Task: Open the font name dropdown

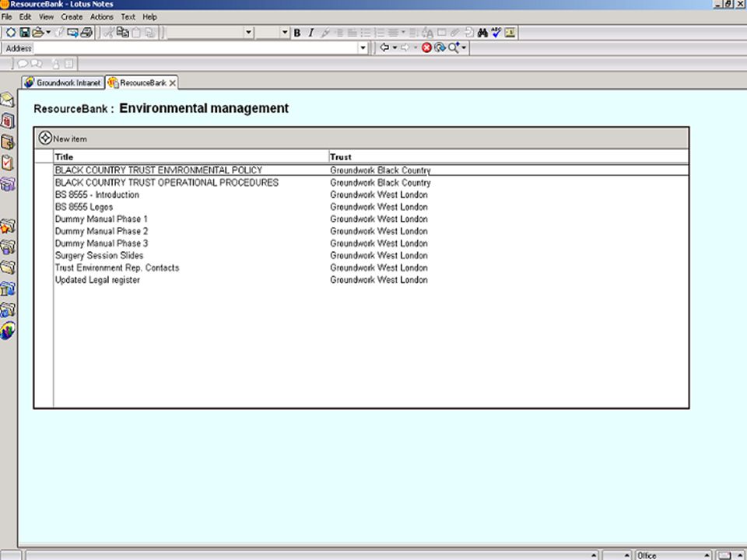Action: point(248,33)
